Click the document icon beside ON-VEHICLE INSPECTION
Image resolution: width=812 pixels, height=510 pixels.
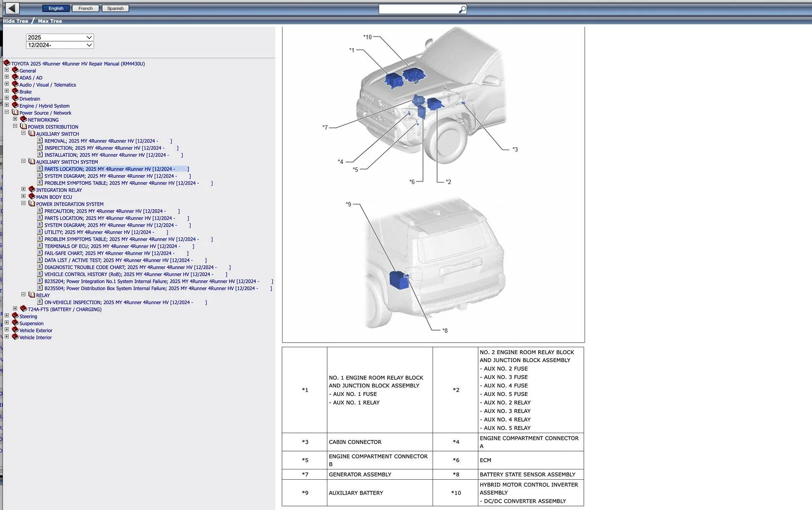tap(40, 302)
